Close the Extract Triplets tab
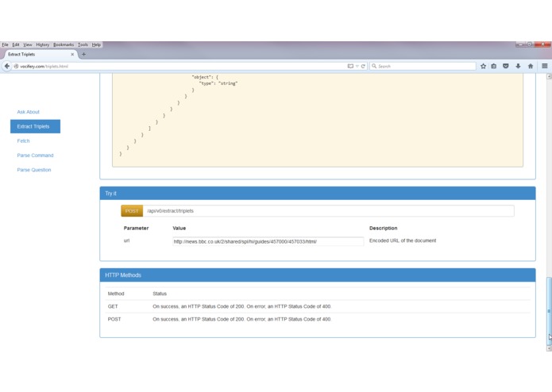This screenshot has height=392, width=552. point(72,55)
